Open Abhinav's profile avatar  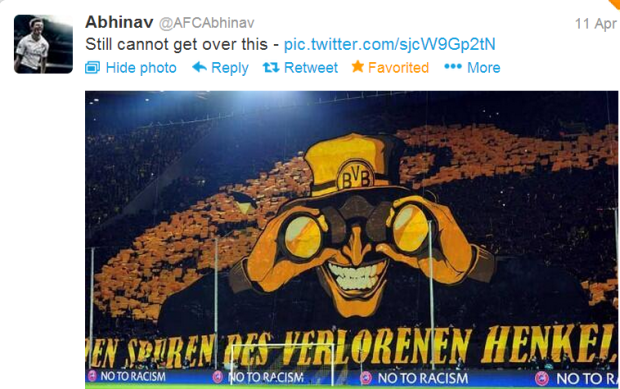pos(43,44)
